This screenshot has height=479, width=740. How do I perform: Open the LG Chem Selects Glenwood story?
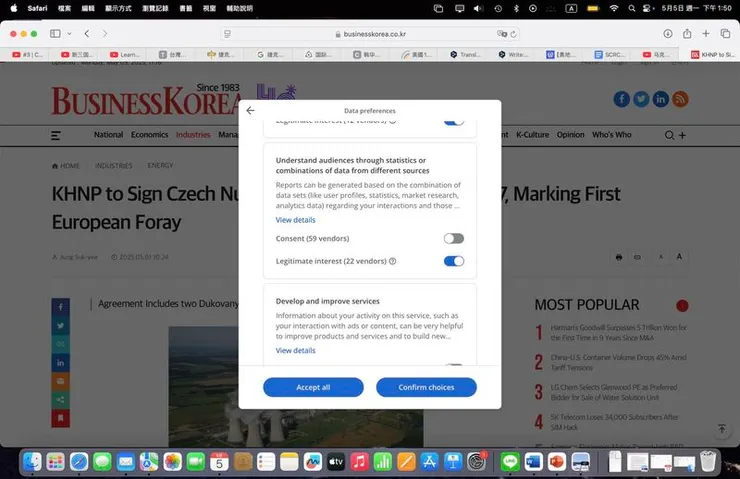[x=614, y=392]
